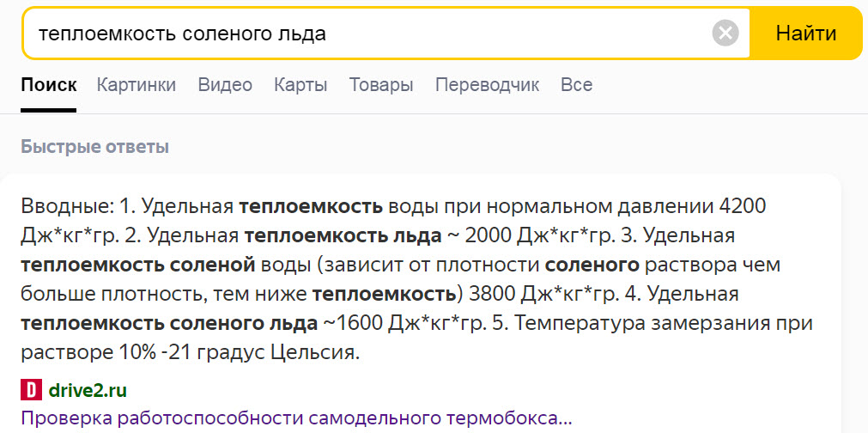This screenshot has width=868, height=433.
Task: Click the Быстрые ответы heading
Action: pyautogui.click(x=94, y=147)
